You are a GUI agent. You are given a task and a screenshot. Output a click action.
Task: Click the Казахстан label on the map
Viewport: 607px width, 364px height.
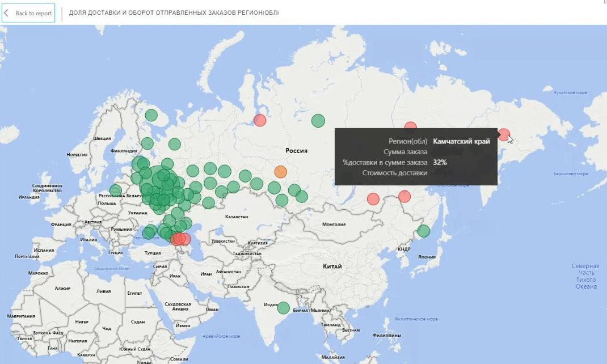tap(237, 217)
